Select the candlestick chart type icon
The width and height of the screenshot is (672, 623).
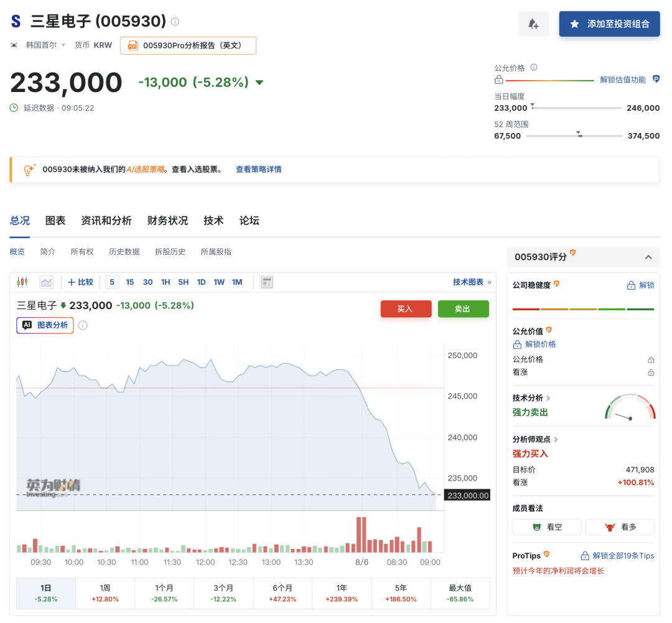click(22, 282)
